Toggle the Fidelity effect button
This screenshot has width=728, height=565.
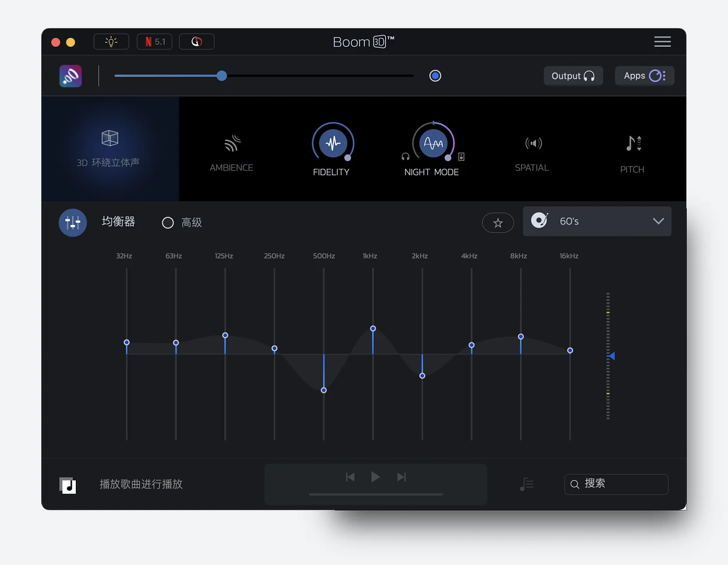pos(333,143)
